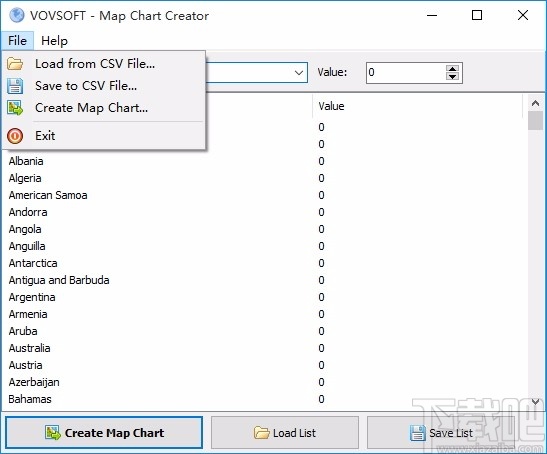547x454 pixels.
Task: Expand the country combo box arrow
Action: [299, 73]
